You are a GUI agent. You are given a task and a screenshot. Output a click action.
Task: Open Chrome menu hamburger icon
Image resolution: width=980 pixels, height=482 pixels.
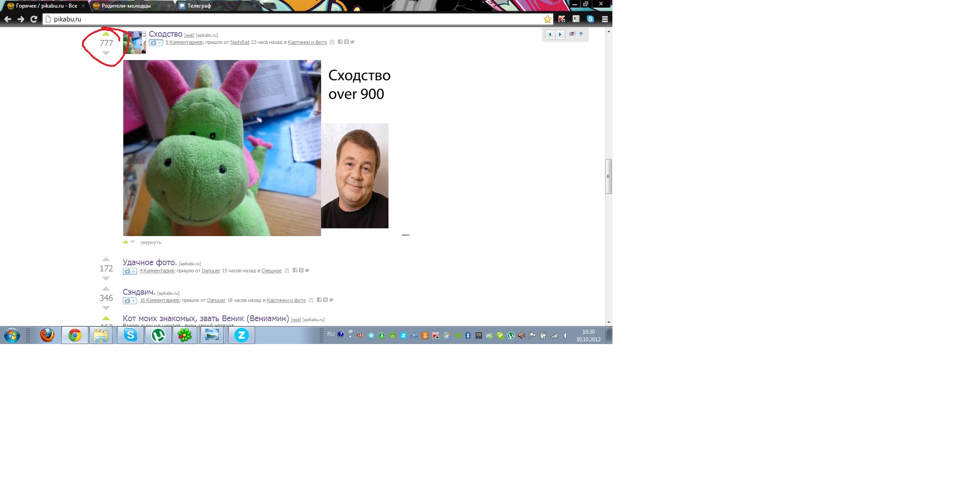coord(605,19)
